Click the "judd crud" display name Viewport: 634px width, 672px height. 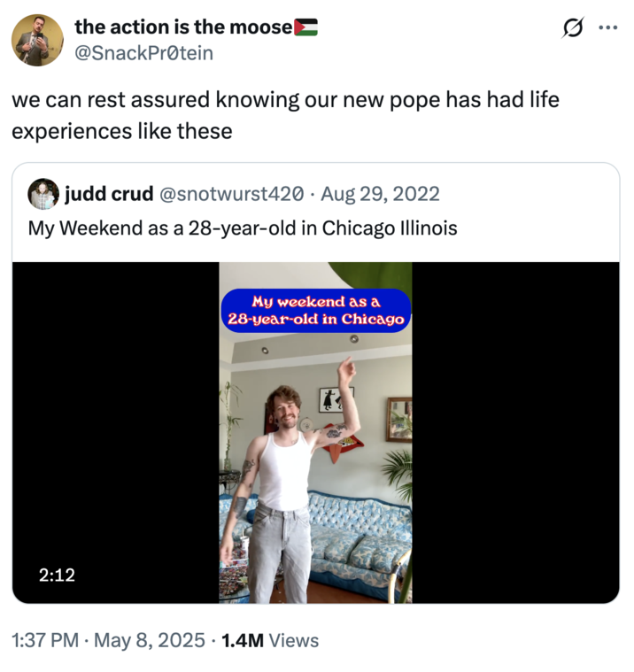tap(109, 194)
